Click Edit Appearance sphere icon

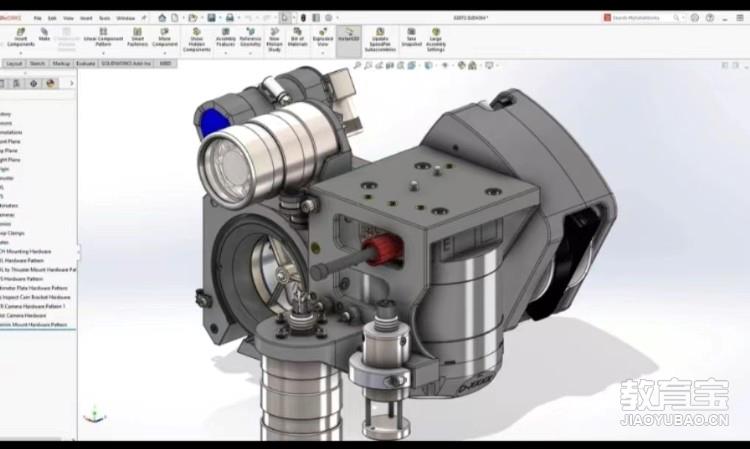pyautogui.click(x=461, y=66)
